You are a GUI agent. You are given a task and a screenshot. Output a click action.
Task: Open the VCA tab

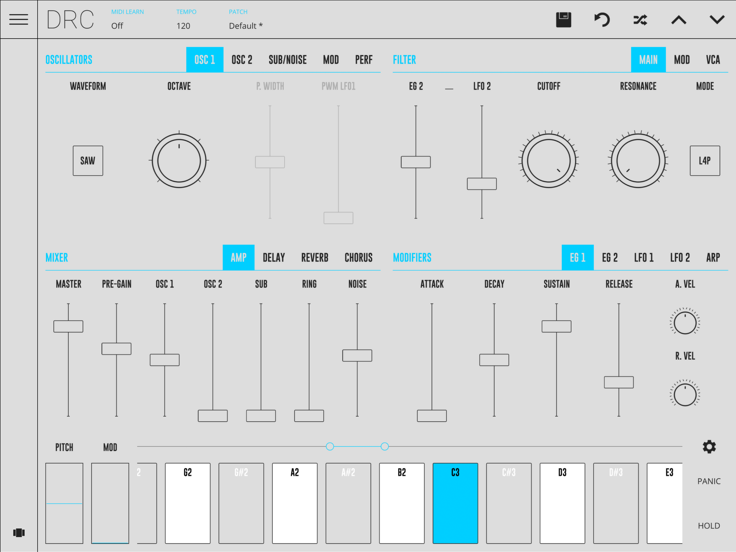click(713, 60)
